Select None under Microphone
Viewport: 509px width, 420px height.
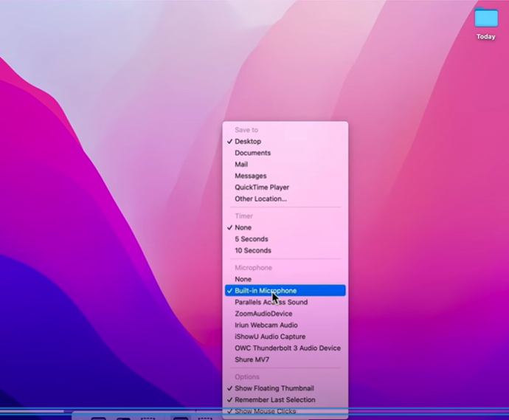[285, 279]
